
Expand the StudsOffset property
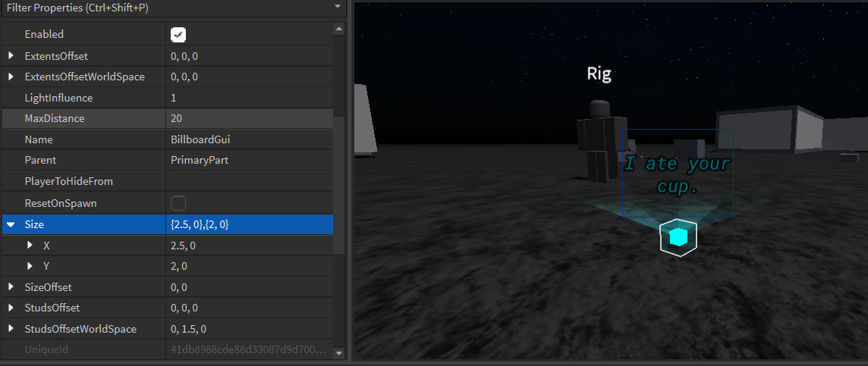pyautogui.click(x=11, y=308)
